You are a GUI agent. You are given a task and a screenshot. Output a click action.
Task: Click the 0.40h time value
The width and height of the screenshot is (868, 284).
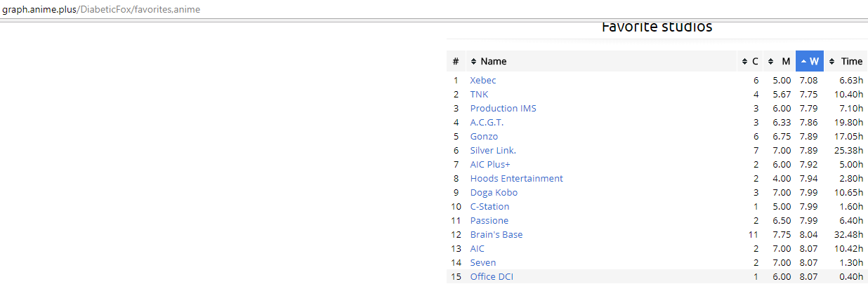click(x=852, y=277)
